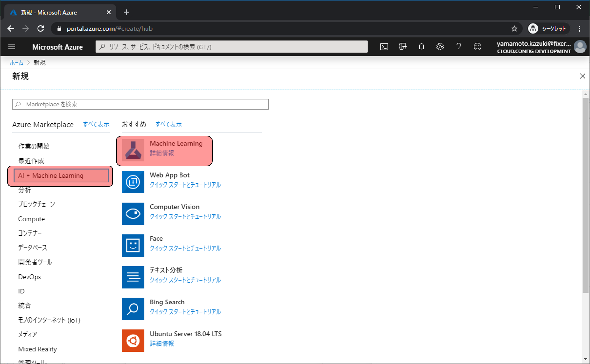Click the Ubuntu Server 18.04 LTS icon

(133, 340)
